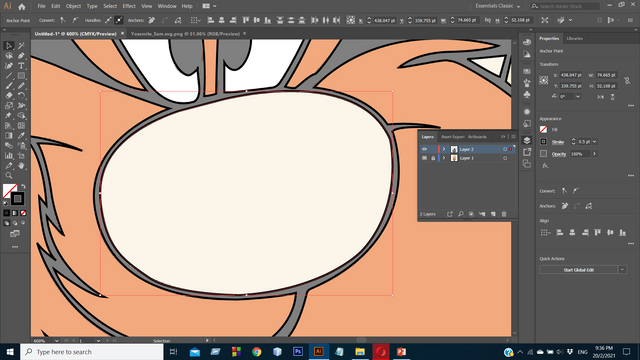Open the Start Global Edit options dropdown
This screenshot has height=360, width=640.
622,269
